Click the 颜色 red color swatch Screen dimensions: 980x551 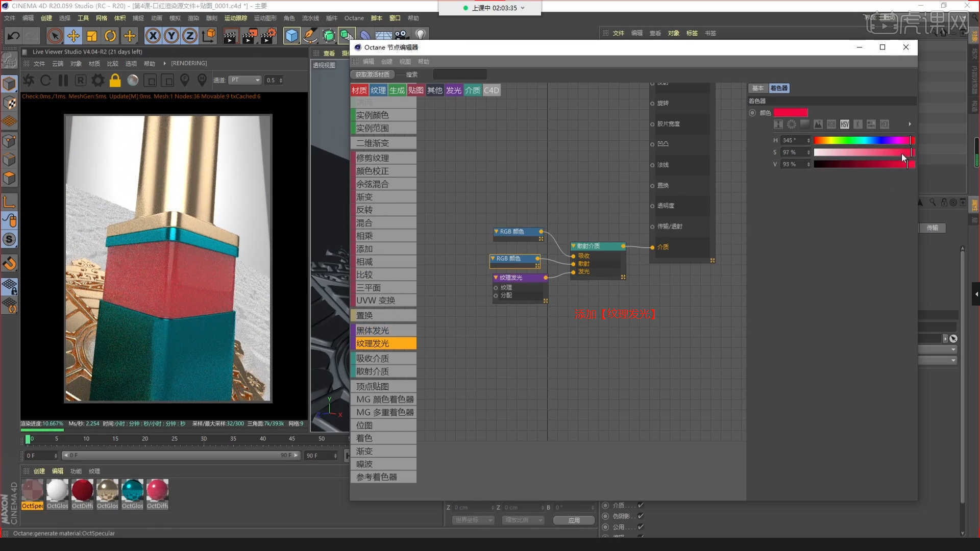click(x=791, y=113)
